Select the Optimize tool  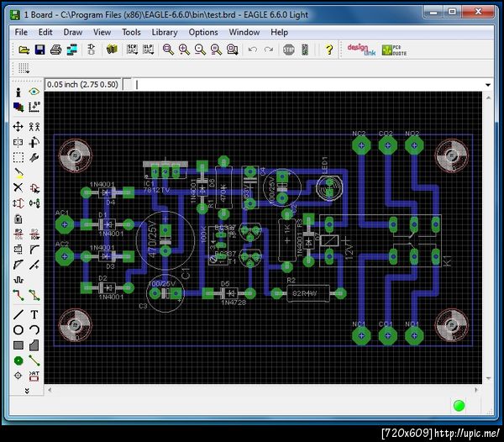coord(34,265)
